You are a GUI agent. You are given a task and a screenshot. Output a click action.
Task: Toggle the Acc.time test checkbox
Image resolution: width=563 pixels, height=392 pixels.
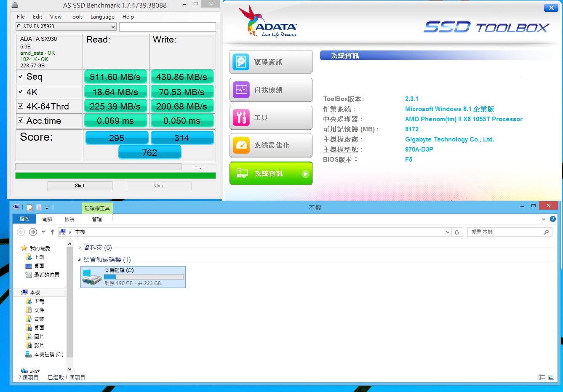pos(21,120)
